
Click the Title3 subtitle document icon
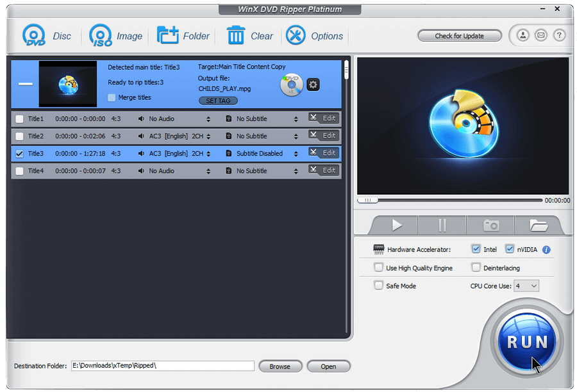[x=228, y=153]
